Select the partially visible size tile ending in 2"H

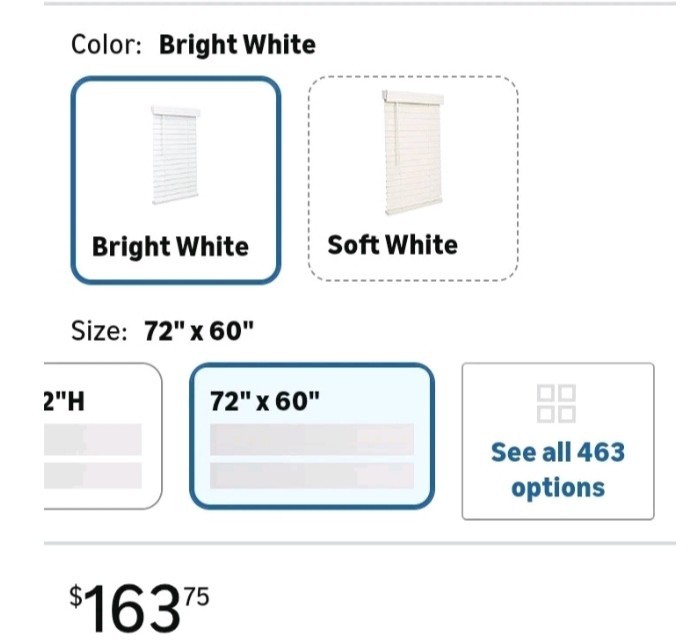tap(103, 436)
